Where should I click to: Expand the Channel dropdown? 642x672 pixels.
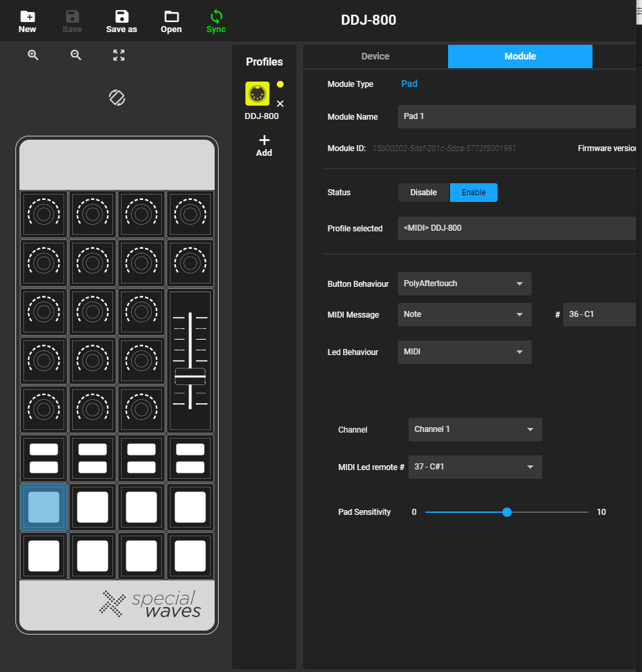click(x=475, y=429)
